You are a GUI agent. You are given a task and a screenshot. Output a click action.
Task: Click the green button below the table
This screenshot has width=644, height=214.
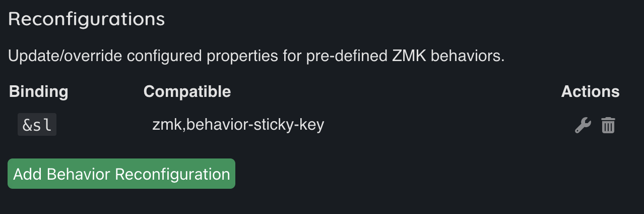point(121,174)
